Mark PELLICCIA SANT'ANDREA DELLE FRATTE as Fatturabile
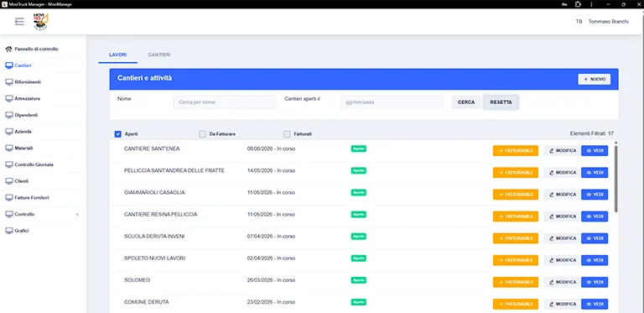644x313 pixels. pos(516,173)
